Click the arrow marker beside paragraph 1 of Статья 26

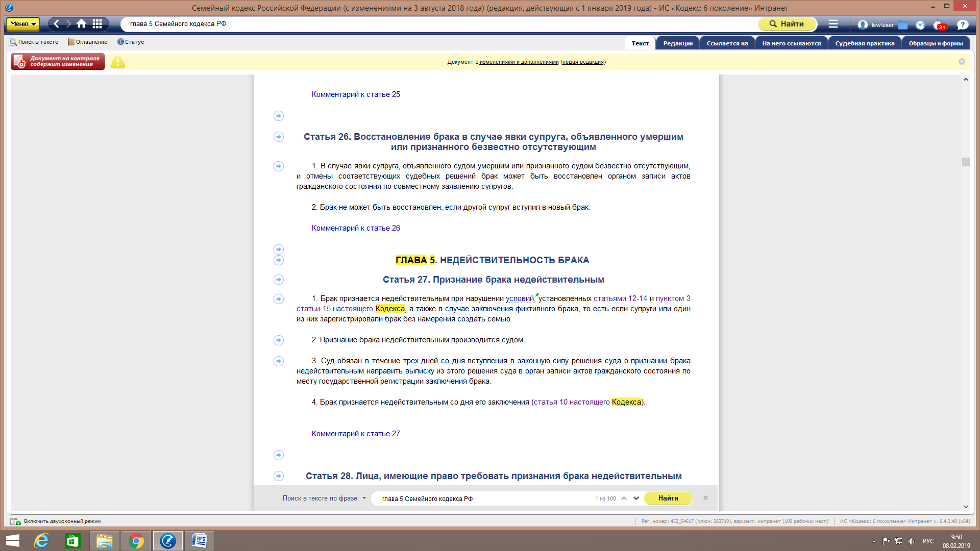[x=279, y=166]
